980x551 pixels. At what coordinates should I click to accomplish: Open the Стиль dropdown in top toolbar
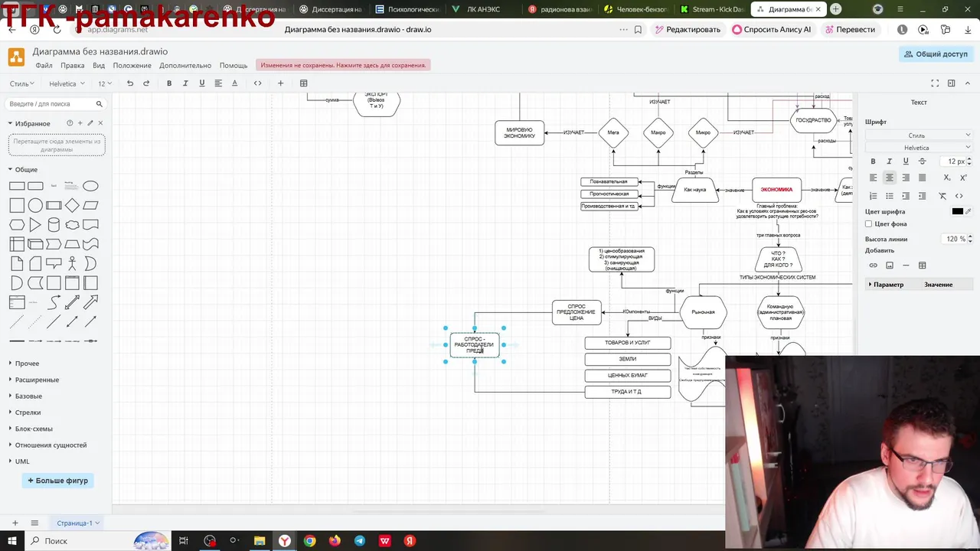click(x=21, y=83)
